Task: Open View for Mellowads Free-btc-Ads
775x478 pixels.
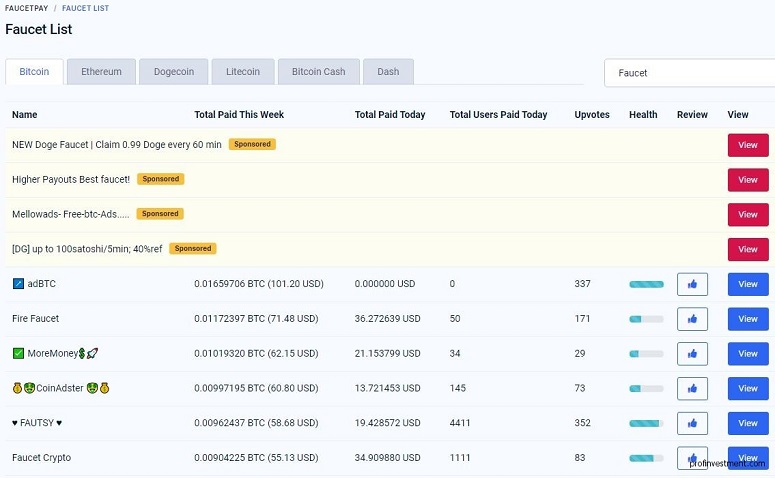Action: 748,215
